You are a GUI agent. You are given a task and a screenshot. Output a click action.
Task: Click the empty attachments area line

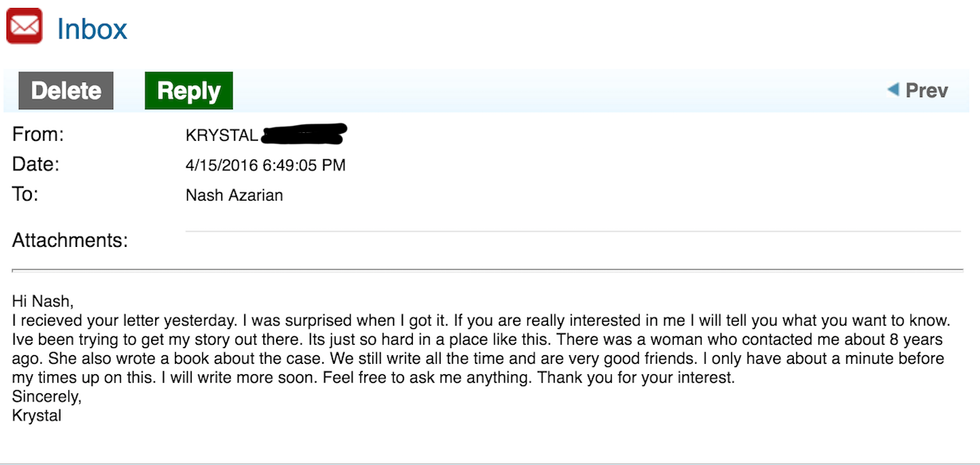[x=573, y=232]
